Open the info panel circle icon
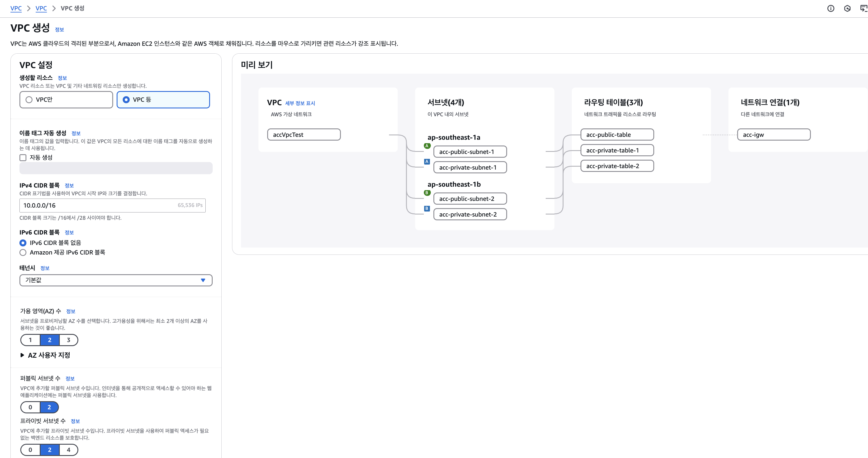The image size is (868, 458). 831,8
